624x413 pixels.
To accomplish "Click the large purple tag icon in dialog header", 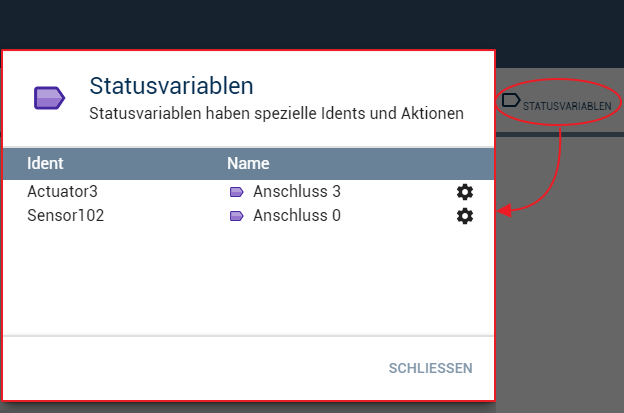I will 49,97.
